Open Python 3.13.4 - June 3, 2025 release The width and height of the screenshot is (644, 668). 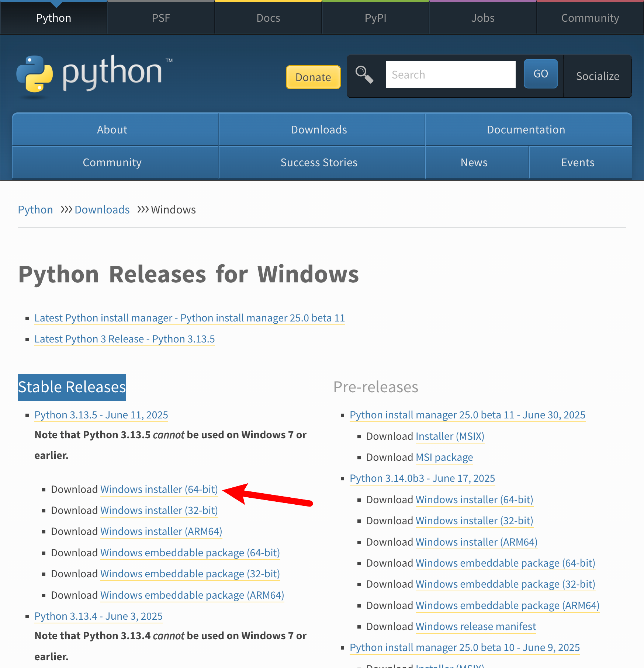coord(98,616)
